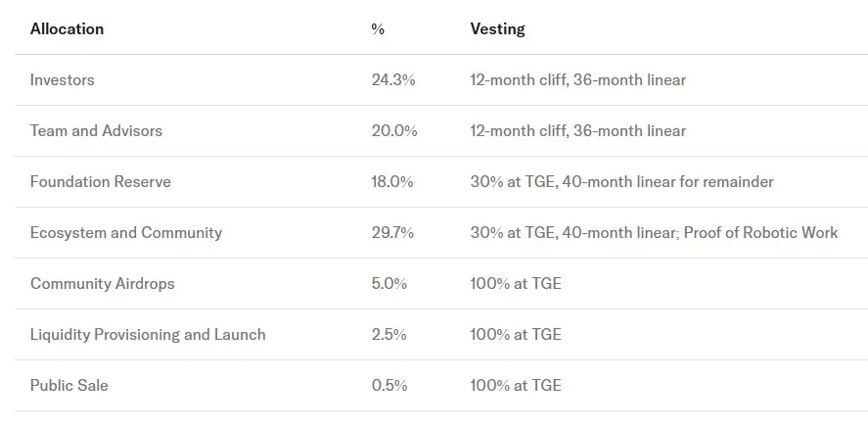Click the 29.7% percentage value
Viewport: 868px width, 428px height.
pyautogui.click(x=393, y=233)
